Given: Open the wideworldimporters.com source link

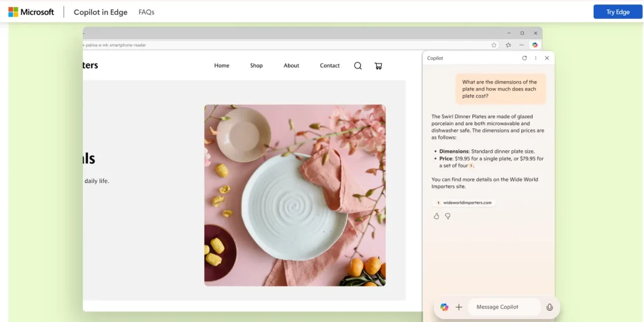Looking at the screenshot, I should pos(464,203).
